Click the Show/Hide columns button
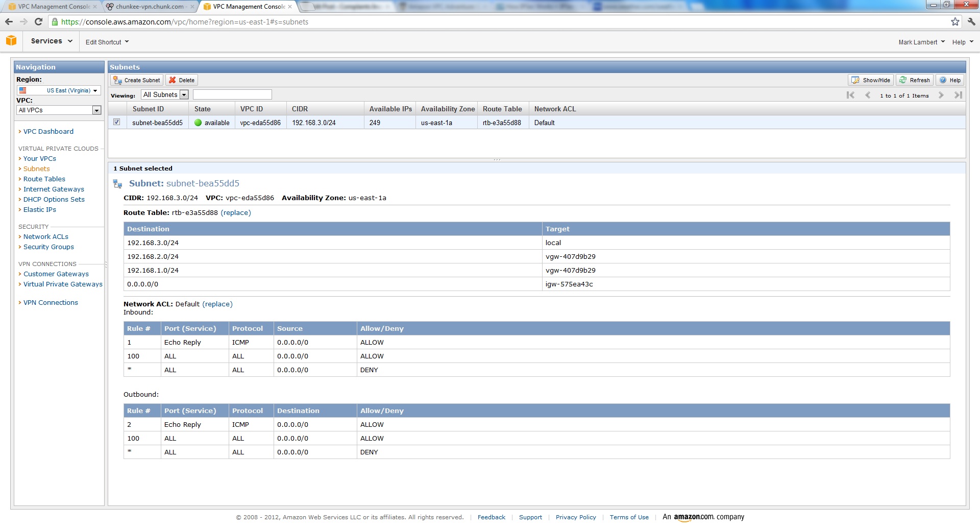The width and height of the screenshot is (980, 531). tap(871, 80)
